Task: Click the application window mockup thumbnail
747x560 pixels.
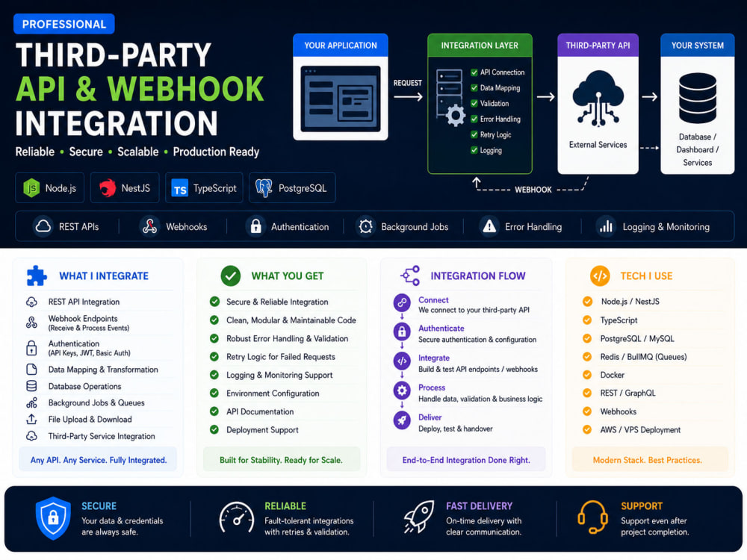Action: click(340, 99)
